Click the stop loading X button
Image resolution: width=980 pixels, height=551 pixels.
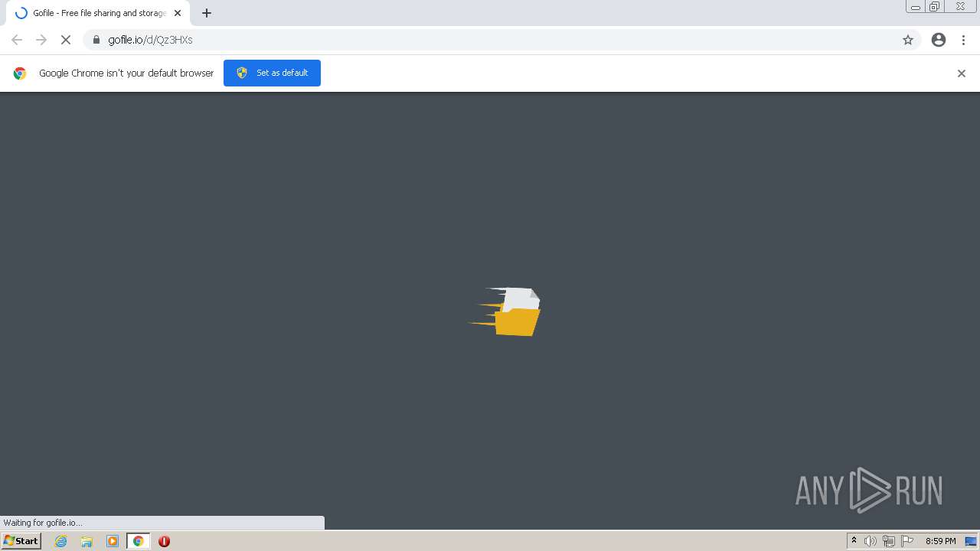click(66, 40)
